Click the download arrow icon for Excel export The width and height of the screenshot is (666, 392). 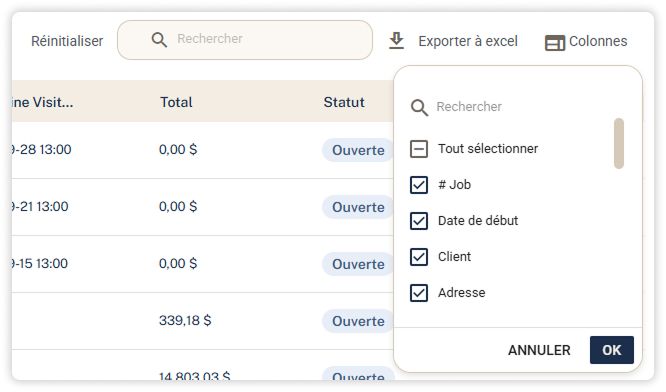click(x=396, y=41)
